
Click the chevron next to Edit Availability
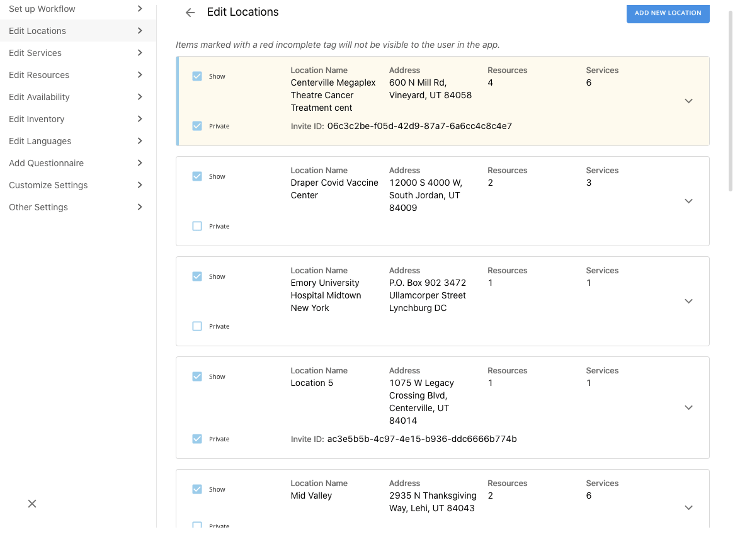coord(139,96)
